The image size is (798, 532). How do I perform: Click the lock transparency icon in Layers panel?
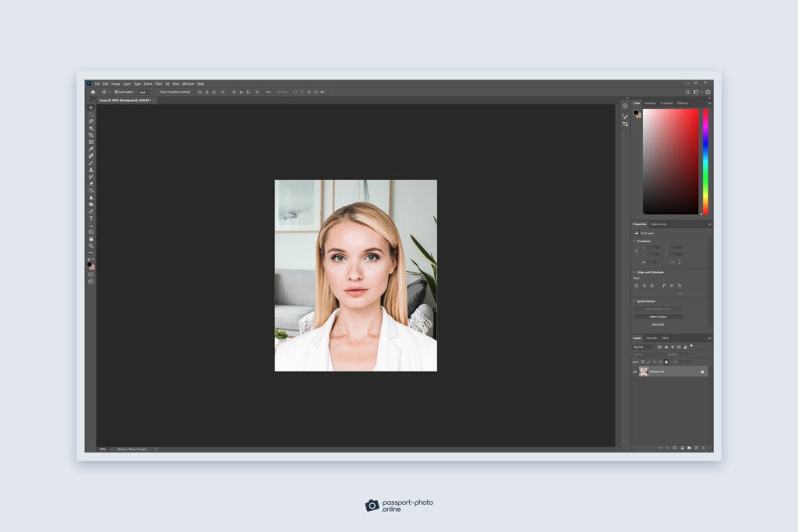click(643, 361)
